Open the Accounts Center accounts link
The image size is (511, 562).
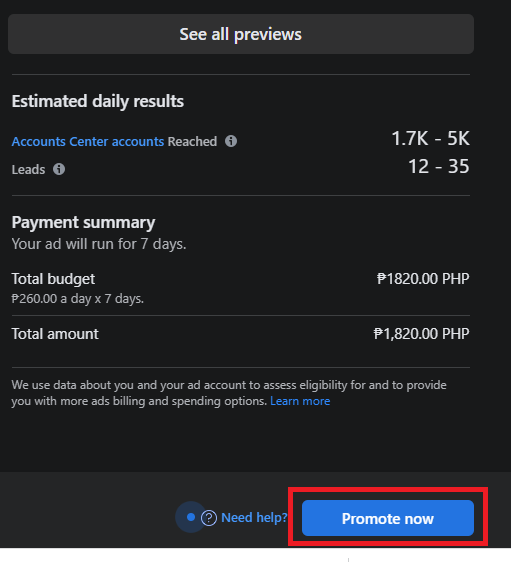pyautogui.click(x=88, y=142)
